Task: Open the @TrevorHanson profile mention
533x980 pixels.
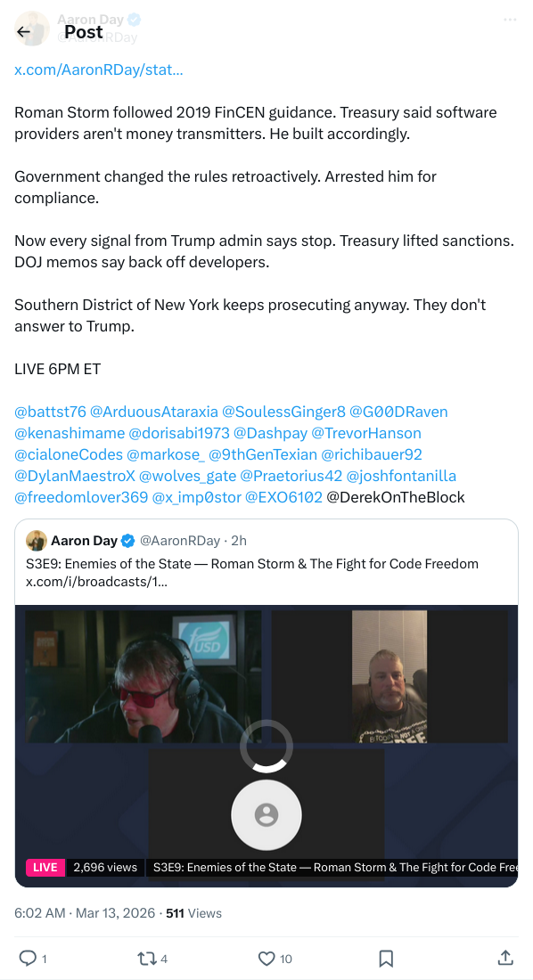Action: (x=366, y=433)
